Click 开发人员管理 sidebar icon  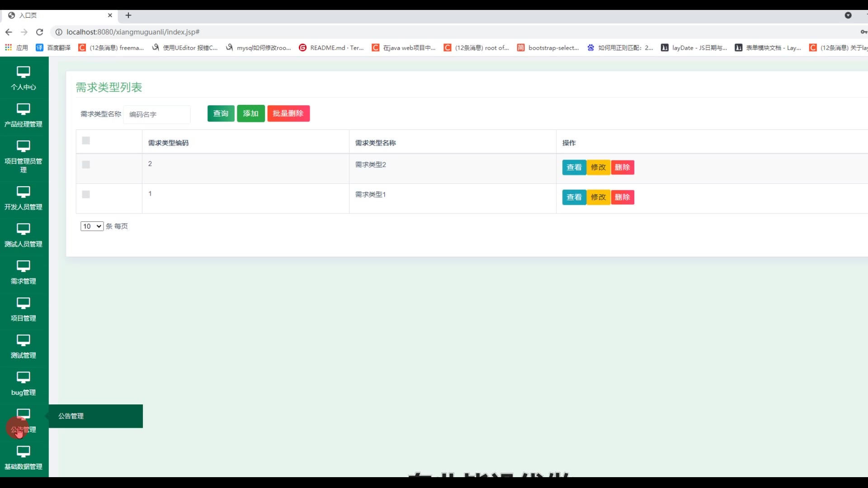(23, 192)
